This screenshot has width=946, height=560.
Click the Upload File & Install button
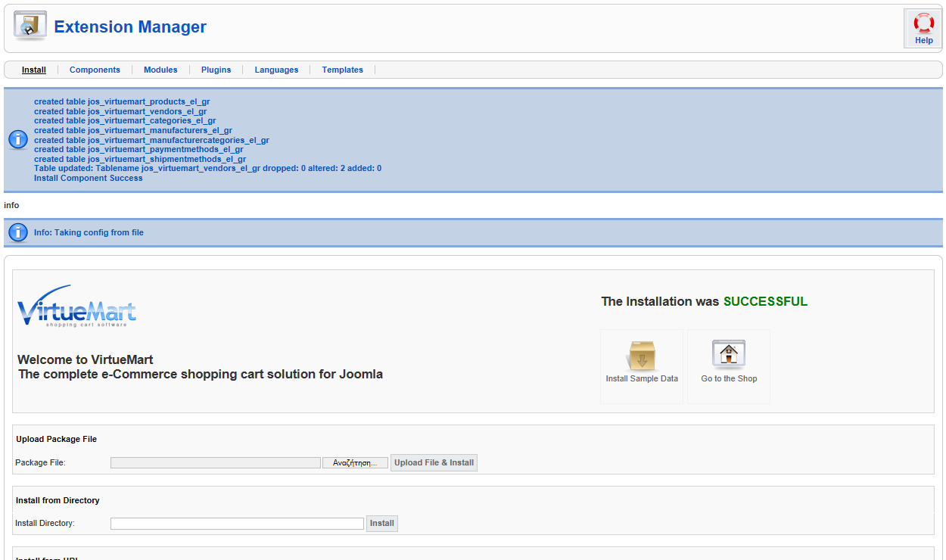click(434, 462)
